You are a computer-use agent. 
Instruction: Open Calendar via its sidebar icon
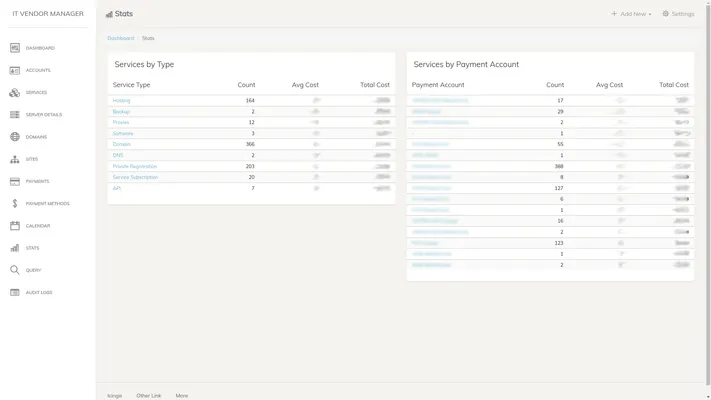click(15, 226)
